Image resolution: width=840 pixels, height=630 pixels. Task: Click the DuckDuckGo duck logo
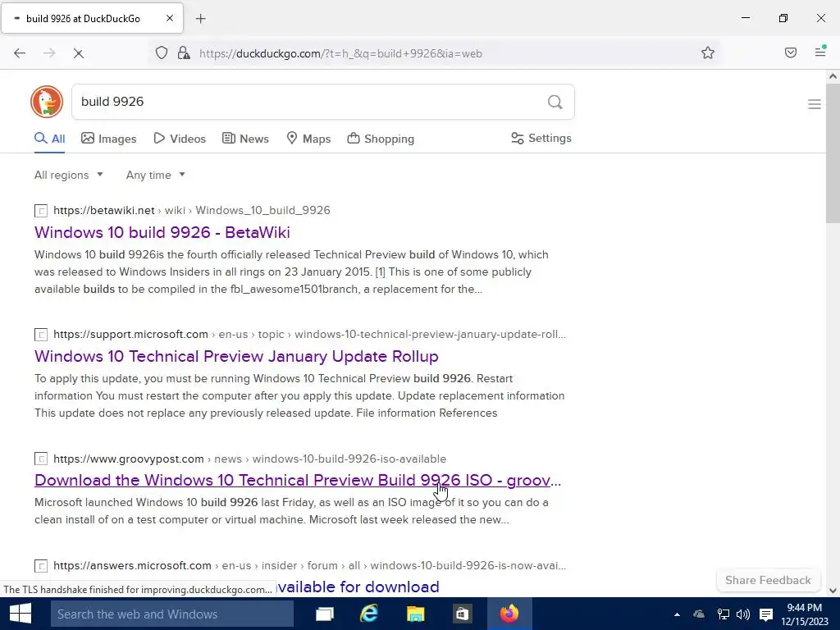click(47, 101)
